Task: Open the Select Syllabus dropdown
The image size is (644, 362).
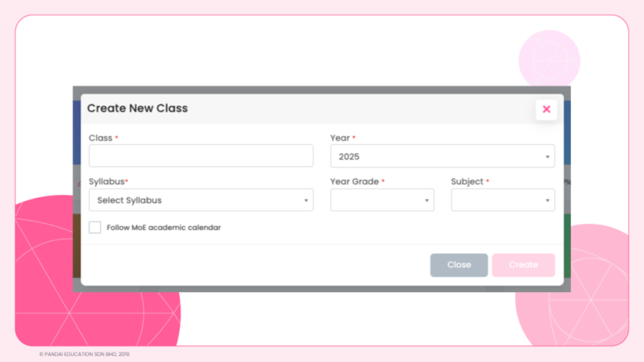Action: (201, 200)
